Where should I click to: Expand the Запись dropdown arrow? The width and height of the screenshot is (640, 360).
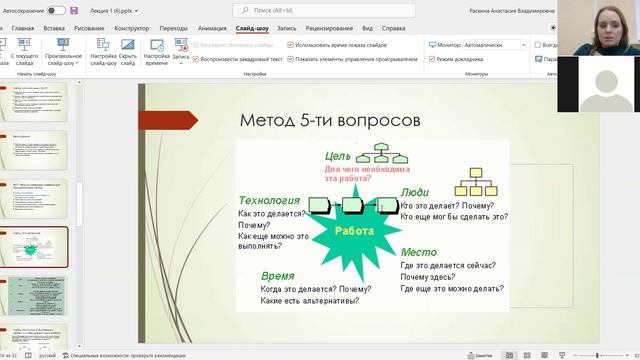pos(181,64)
